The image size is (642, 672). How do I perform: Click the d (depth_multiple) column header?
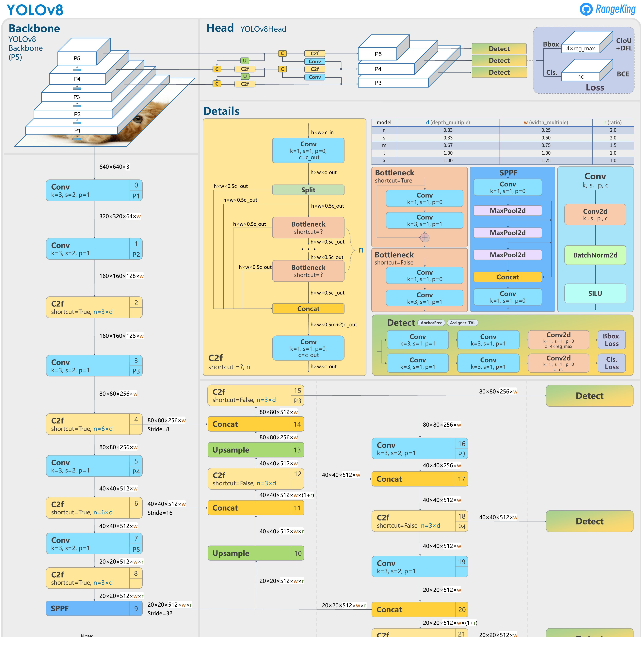tap(448, 122)
